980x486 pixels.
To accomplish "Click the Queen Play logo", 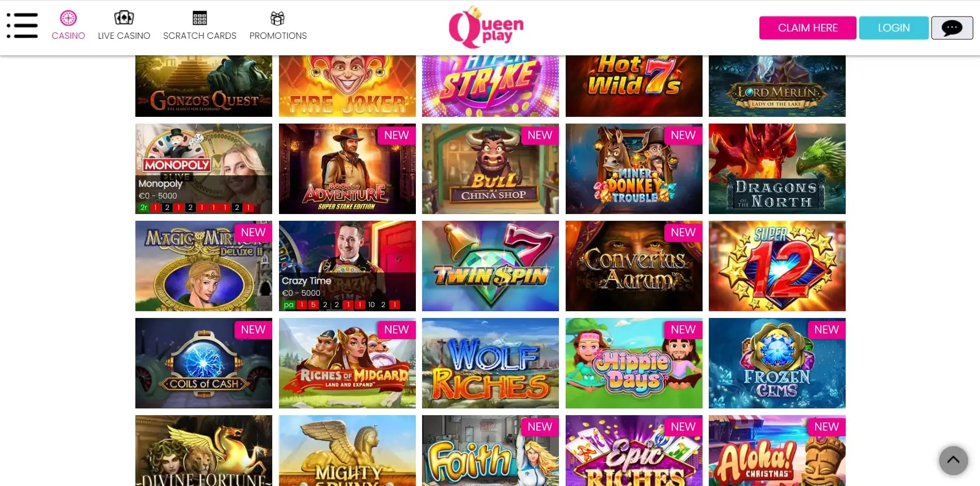I will pyautogui.click(x=486, y=27).
